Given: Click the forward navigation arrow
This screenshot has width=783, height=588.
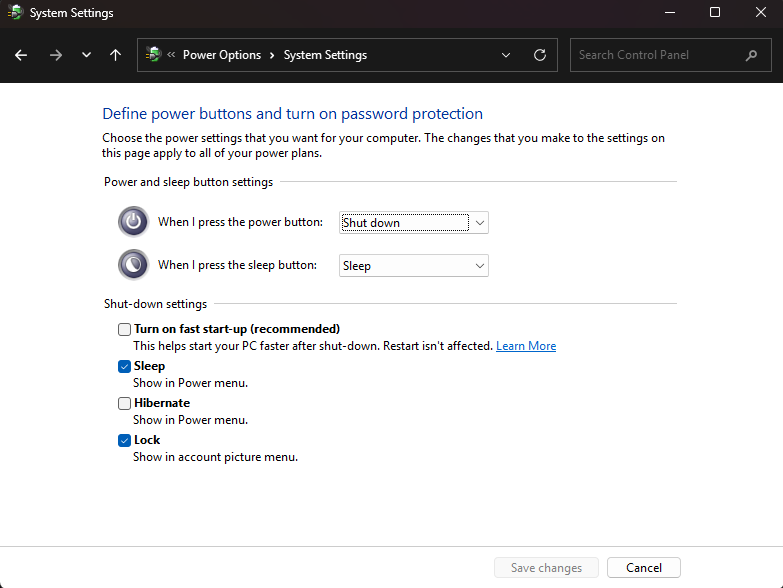Looking at the screenshot, I should [x=56, y=55].
